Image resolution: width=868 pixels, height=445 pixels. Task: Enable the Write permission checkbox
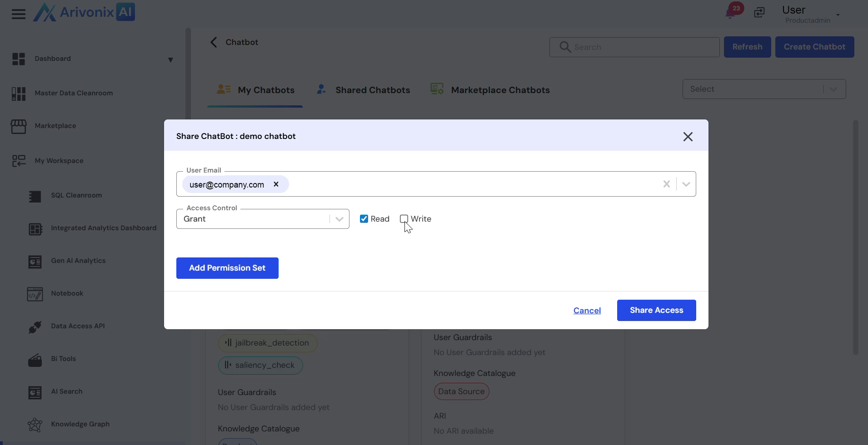[x=404, y=219]
